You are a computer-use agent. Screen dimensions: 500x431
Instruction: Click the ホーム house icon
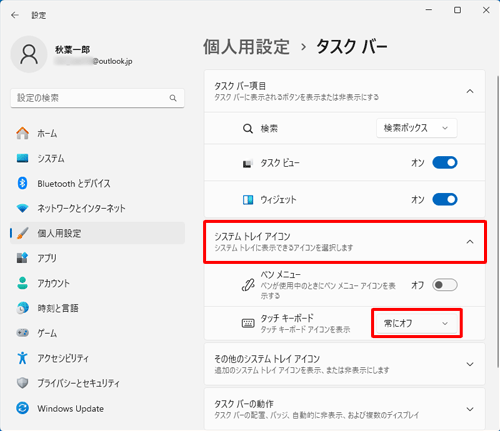[x=22, y=133]
